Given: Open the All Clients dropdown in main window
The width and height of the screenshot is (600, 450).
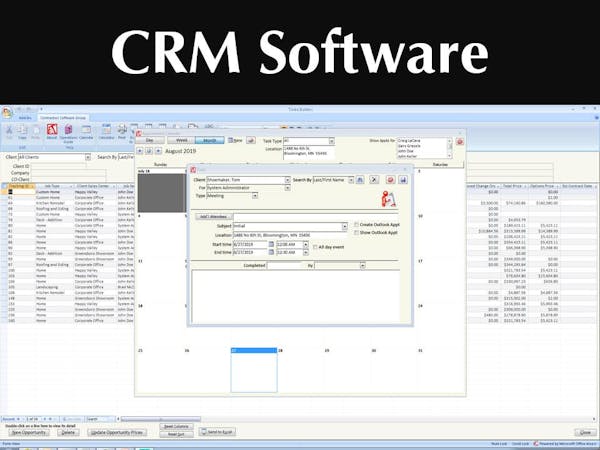Looking at the screenshot, I should (88, 157).
